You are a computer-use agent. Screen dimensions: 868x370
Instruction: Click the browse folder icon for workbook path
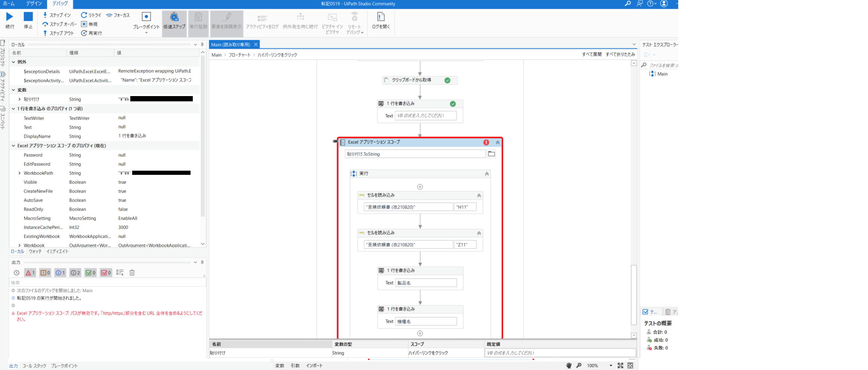coord(491,154)
